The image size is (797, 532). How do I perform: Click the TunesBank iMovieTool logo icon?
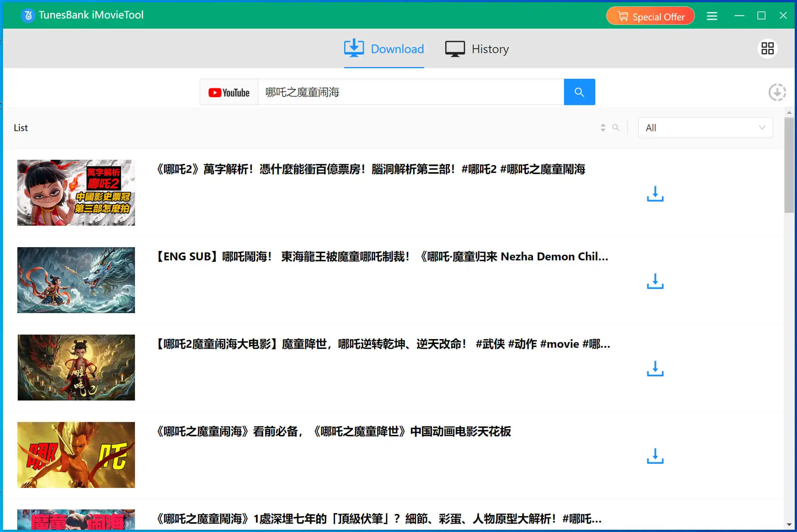point(28,15)
